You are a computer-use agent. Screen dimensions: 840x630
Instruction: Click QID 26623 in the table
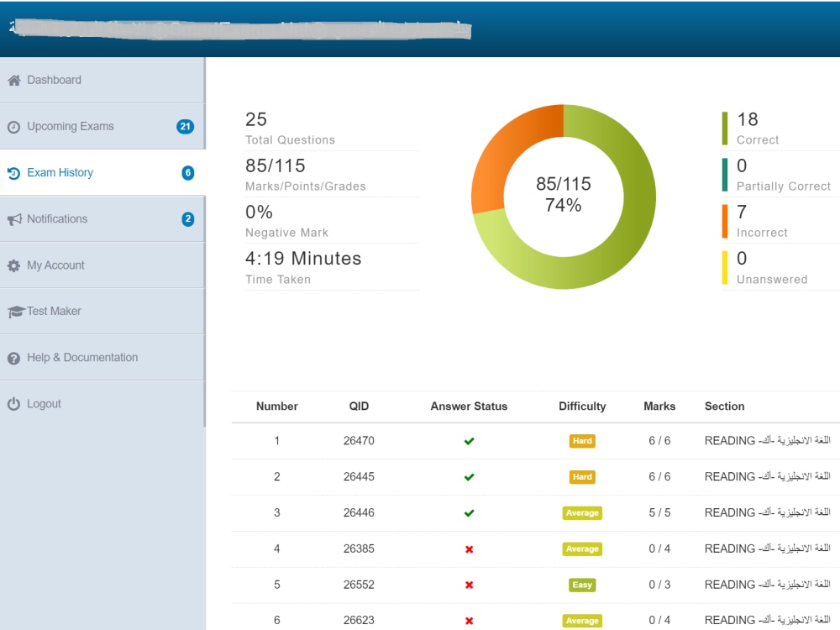(359, 621)
